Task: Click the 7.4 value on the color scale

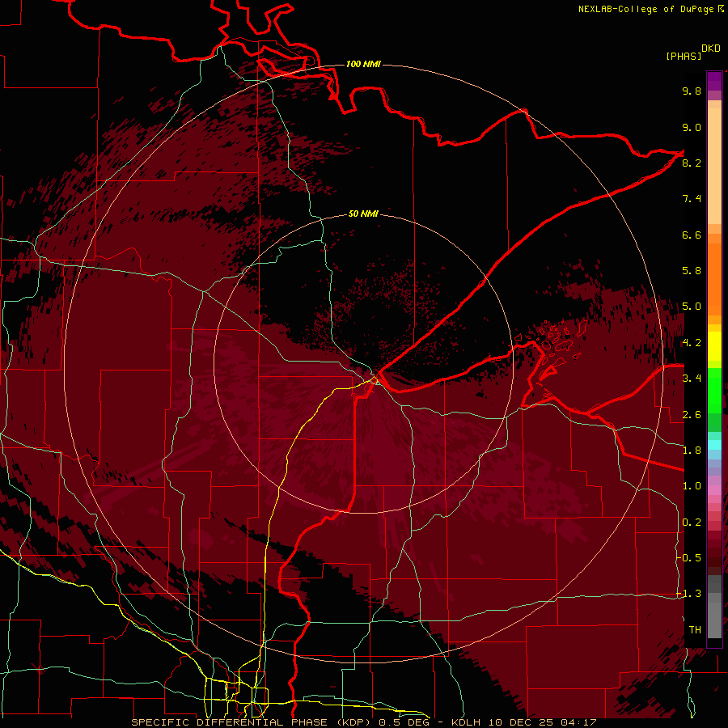Action: pyautogui.click(x=692, y=199)
